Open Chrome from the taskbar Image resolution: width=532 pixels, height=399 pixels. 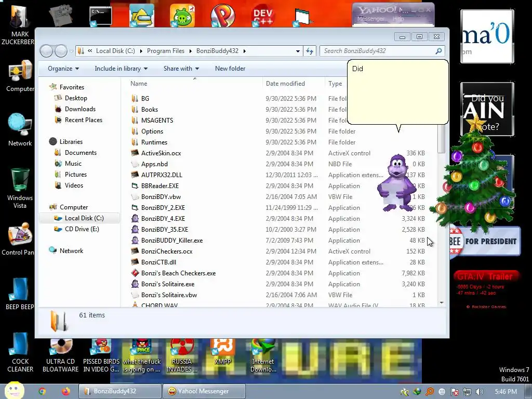tap(42, 391)
